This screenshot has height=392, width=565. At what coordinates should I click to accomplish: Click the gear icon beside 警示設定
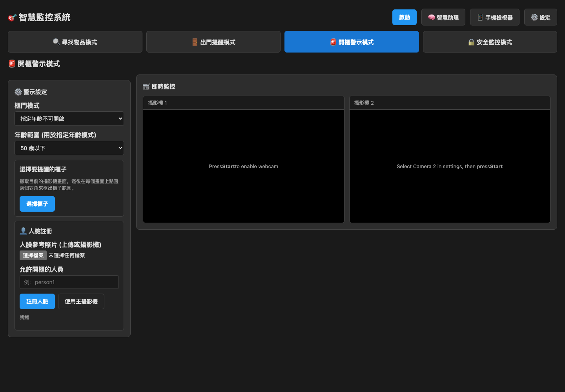pos(18,92)
